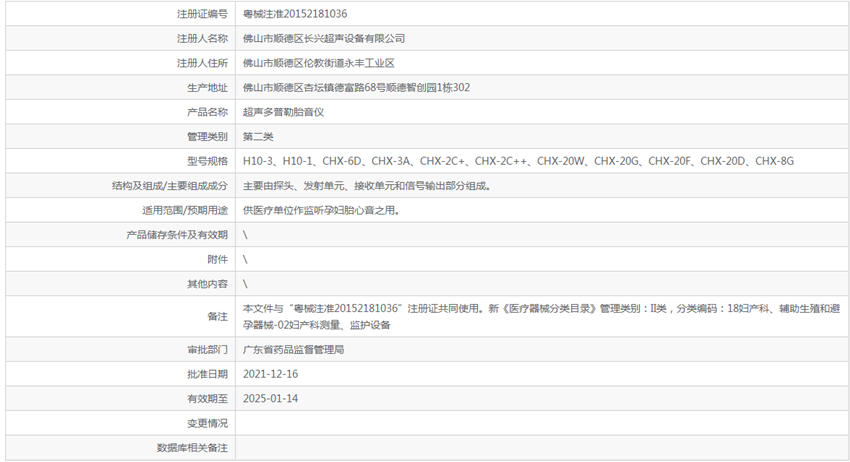The height and width of the screenshot is (462, 850).
Task: Click remark text beginning 本文件与
Action: point(541,317)
